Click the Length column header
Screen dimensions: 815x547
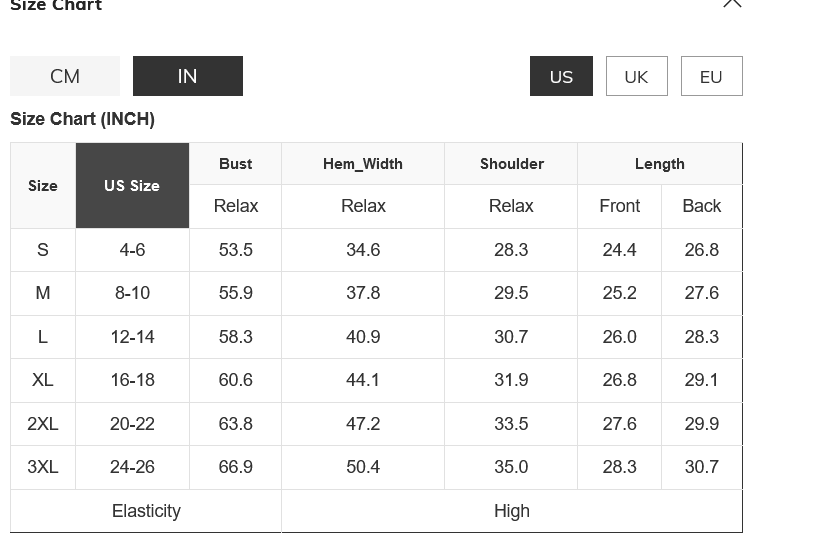click(660, 164)
